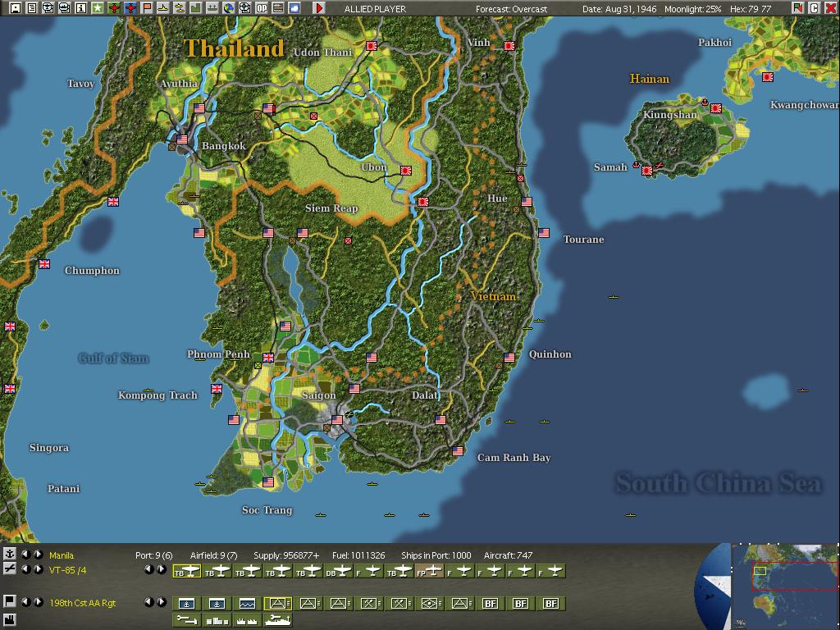840x630 pixels.
Task: Select the US flag near Tourane
Action: pyautogui.click(x=544, y=232)
